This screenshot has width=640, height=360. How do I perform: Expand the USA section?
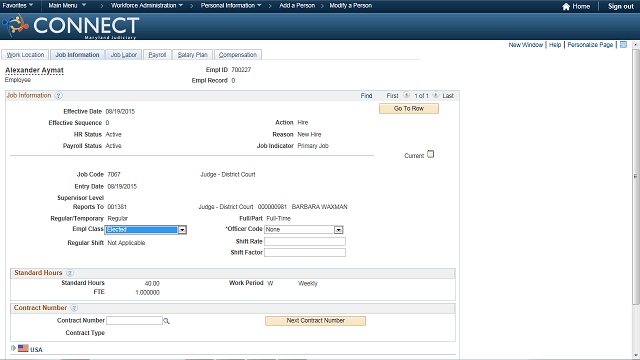(x=13, y=348)
